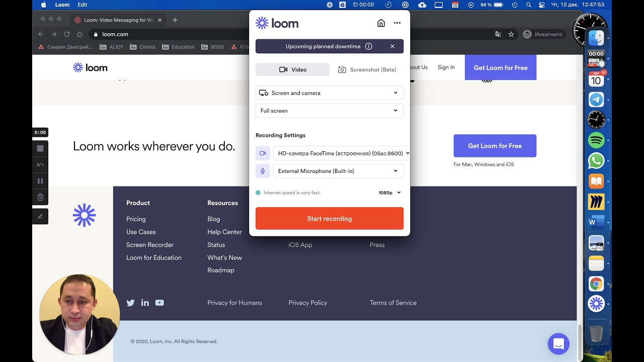The image size is (644, 362).
Task: Open Loom for Education footer link
Action: point(154,257)
